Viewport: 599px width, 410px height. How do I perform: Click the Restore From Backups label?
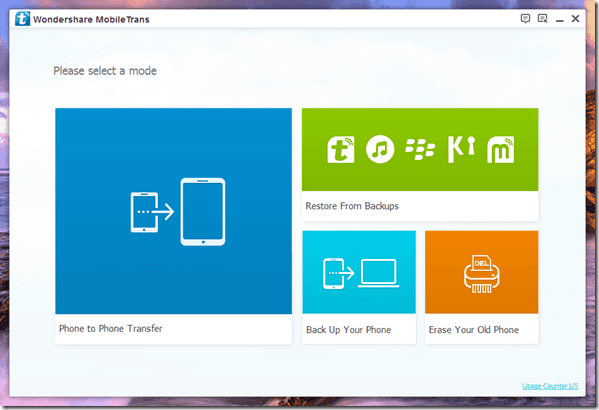click(352, 206)
